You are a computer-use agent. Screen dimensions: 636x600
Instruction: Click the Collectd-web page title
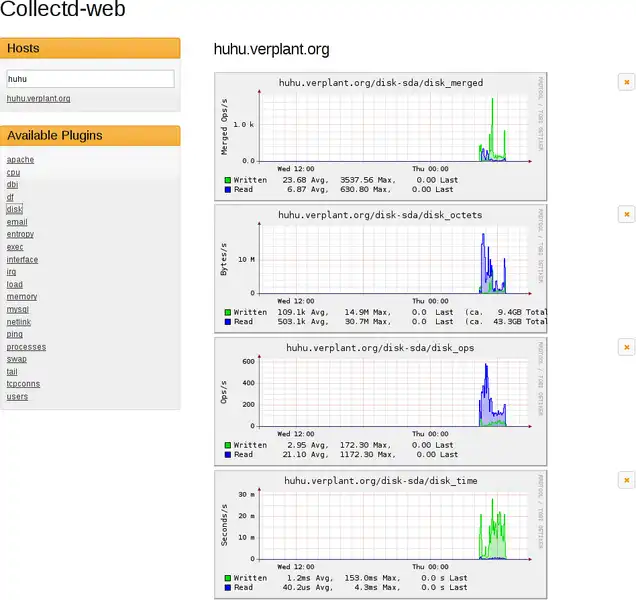(x=62, y=9)
